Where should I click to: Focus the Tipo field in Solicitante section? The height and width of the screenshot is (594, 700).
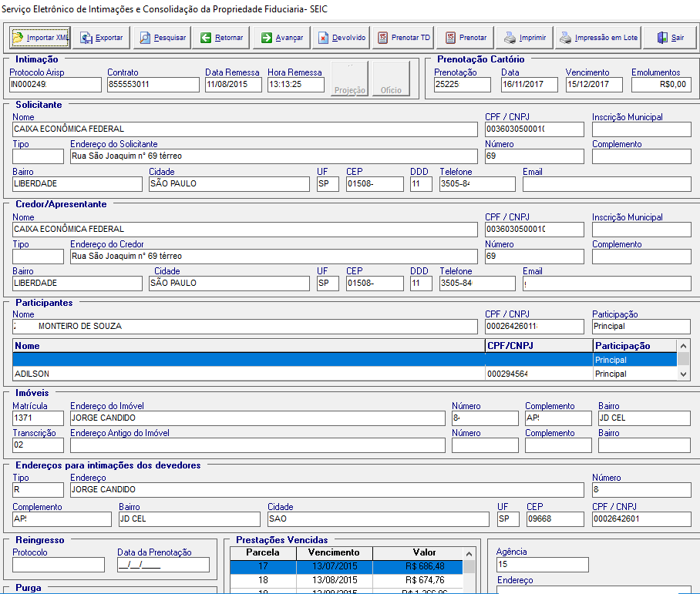point(38,156)
